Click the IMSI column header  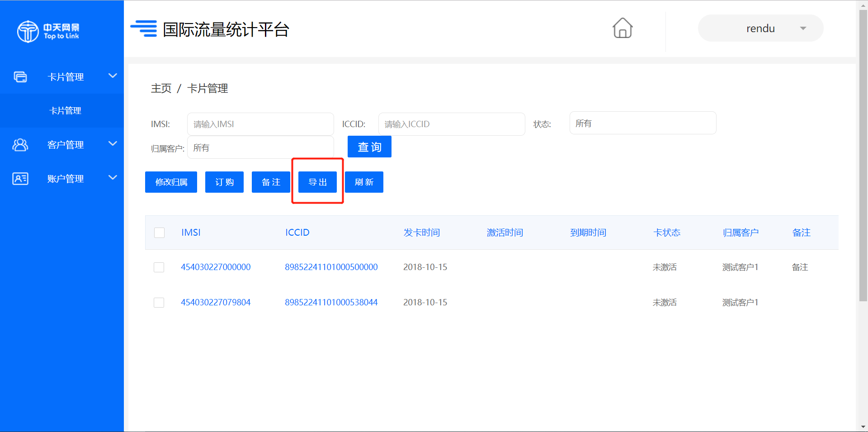tap(191, 233)
